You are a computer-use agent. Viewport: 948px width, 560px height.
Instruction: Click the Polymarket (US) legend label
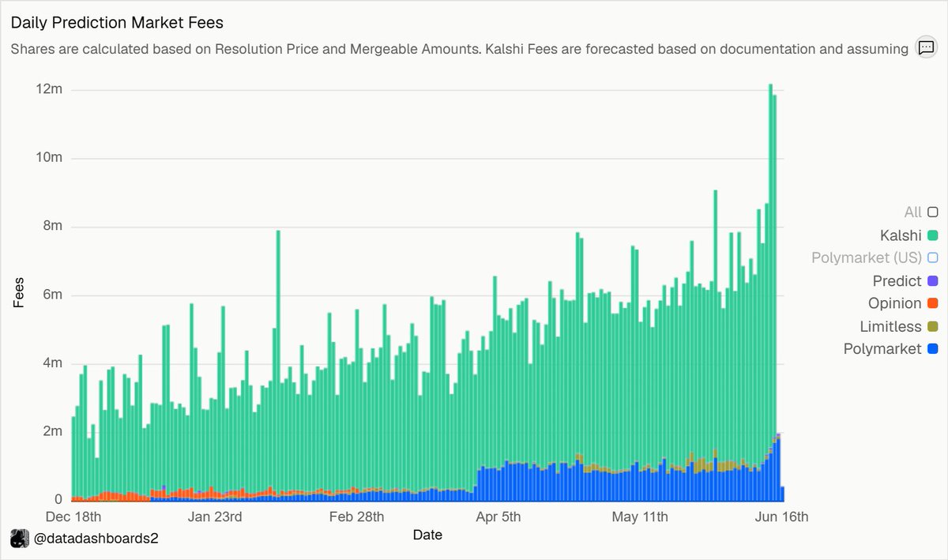tap(867, 257)
